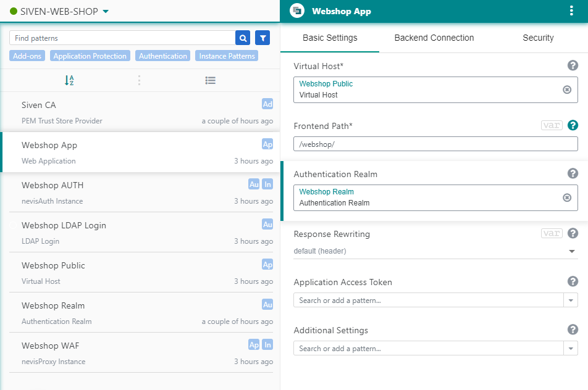Clear the Webshop Realm reference
This screenshot has height=390, width=588.
click(x=567, y=197)
